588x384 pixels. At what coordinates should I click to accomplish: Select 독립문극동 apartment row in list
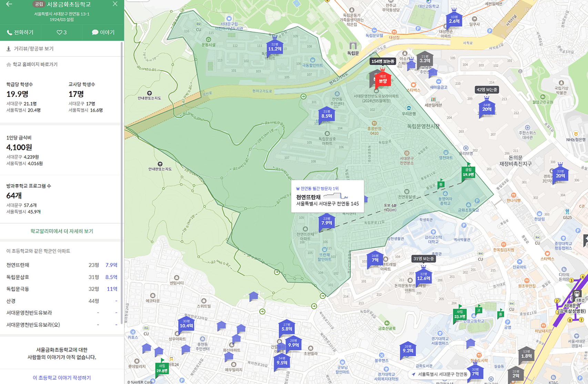[x=62, y=289]
